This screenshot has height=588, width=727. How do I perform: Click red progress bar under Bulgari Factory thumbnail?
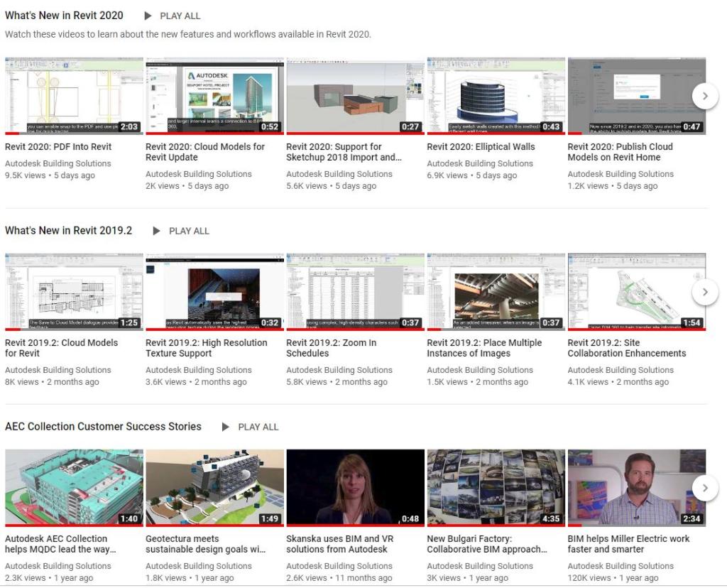(496, 526)
